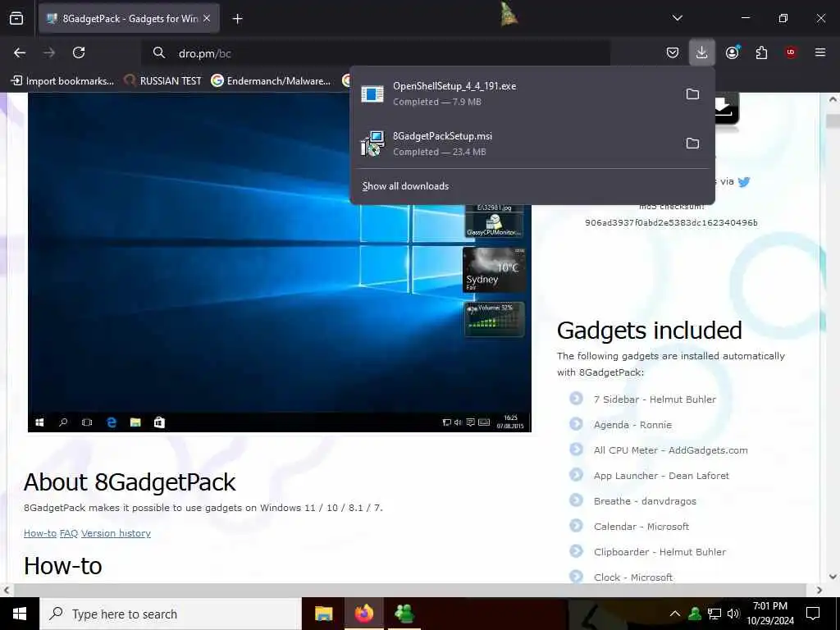The height and width of the screenshot is (630, 840).
Task: Open the Windows Start menu
Action: 20,614
